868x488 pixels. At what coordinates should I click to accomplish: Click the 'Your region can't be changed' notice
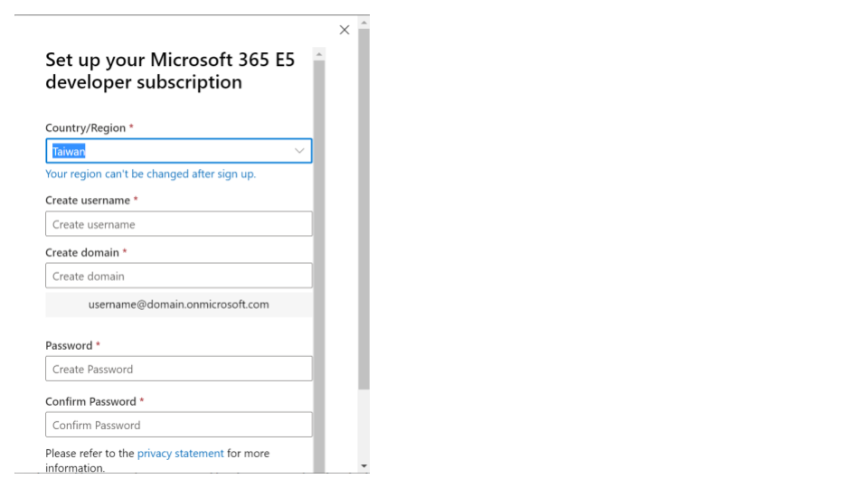[x=151, y=174]
